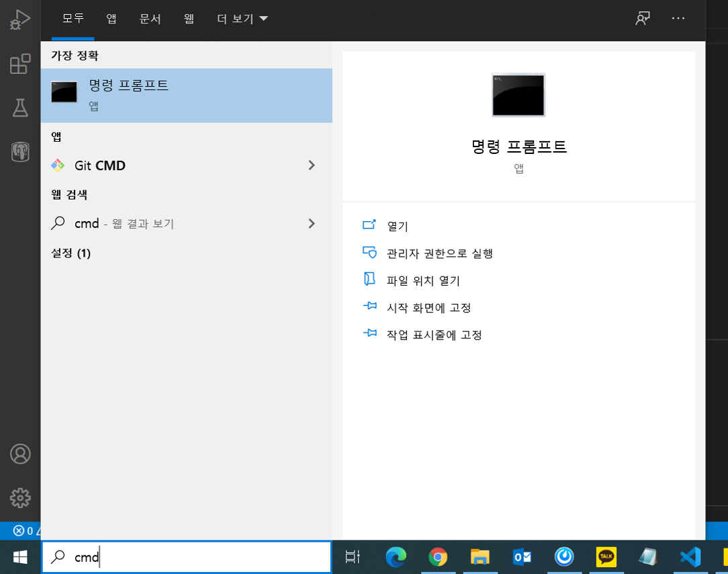Switch to Visual Studio Code on taskbar

click(x=690, y=557)
